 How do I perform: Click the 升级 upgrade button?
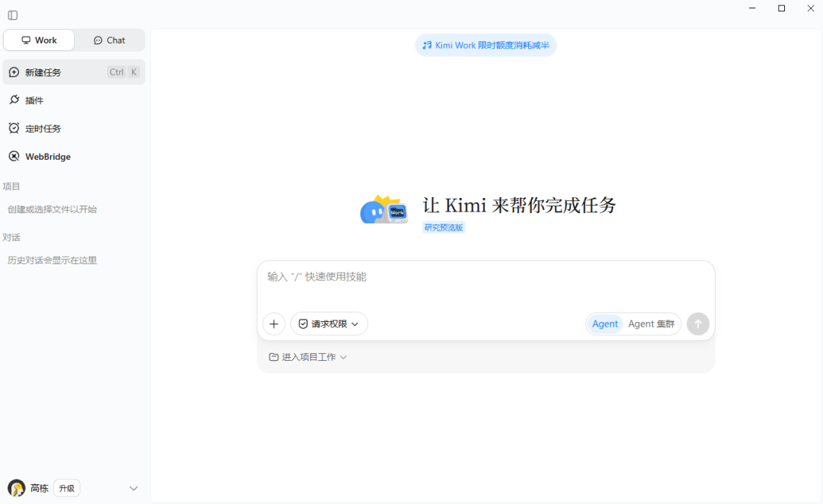click(x=66, y=488)
